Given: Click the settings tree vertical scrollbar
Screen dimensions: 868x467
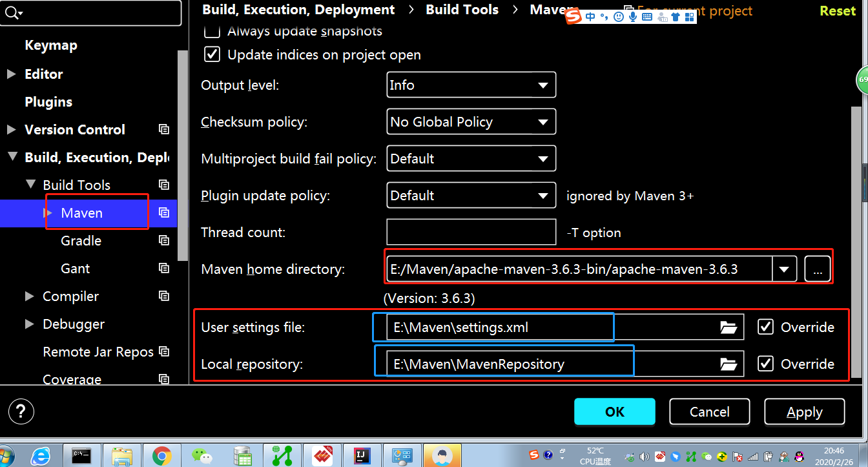Looking at the screenshot, I should [182, 155].
